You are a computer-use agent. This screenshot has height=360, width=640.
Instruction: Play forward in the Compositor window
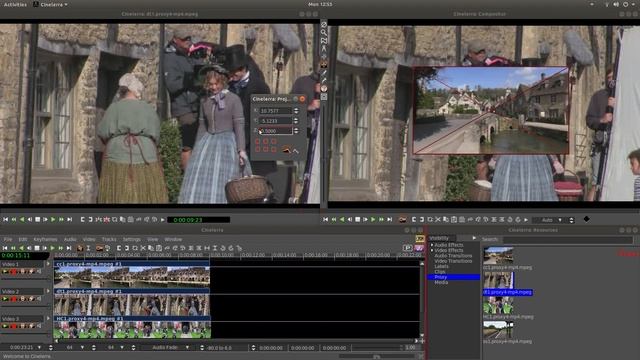tap(373, 220)
